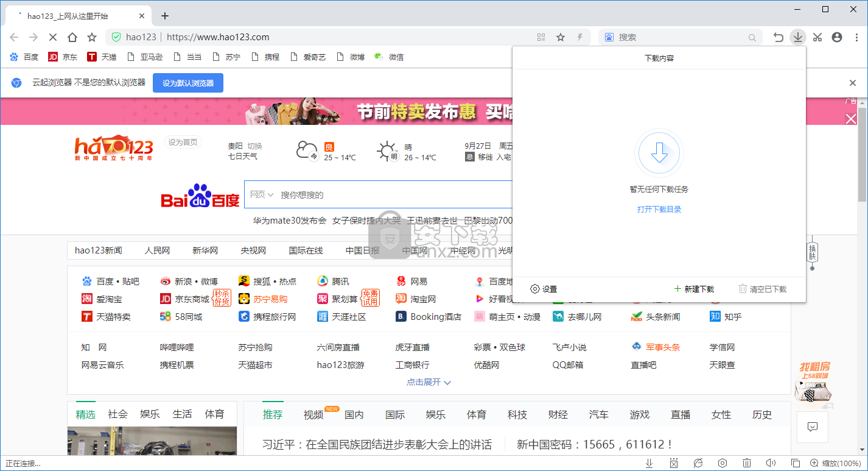Stop page loading with the X button
The width and height of the screenshot is (868, 471).
52,37
